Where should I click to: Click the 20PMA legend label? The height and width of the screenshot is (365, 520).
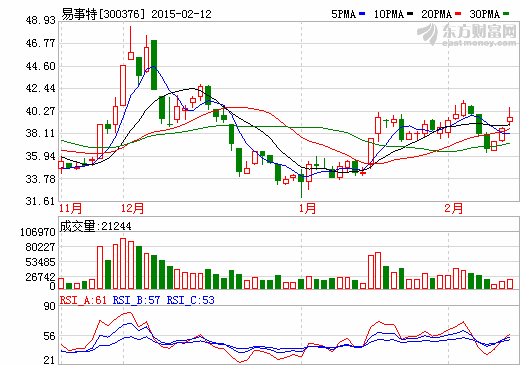pos(436,14)
